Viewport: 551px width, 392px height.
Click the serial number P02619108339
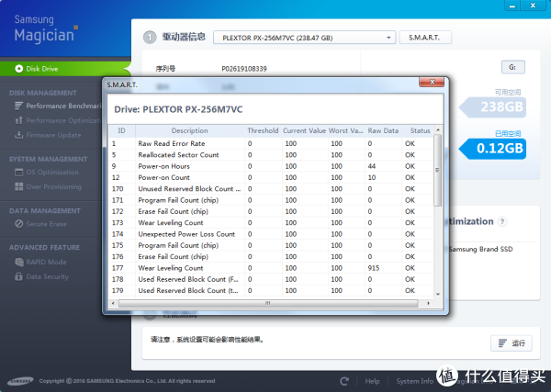pyautogui.click(x=244, y=69)
